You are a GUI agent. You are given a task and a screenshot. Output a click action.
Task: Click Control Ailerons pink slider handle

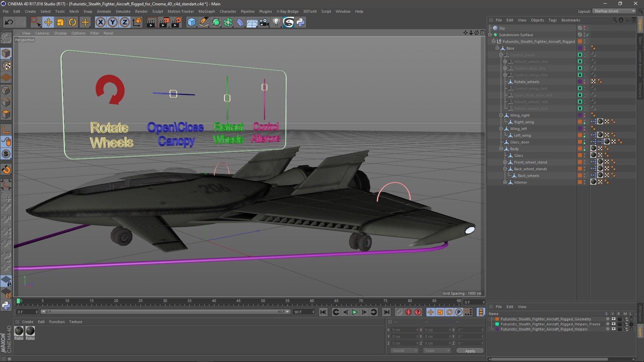coord(264,87)
